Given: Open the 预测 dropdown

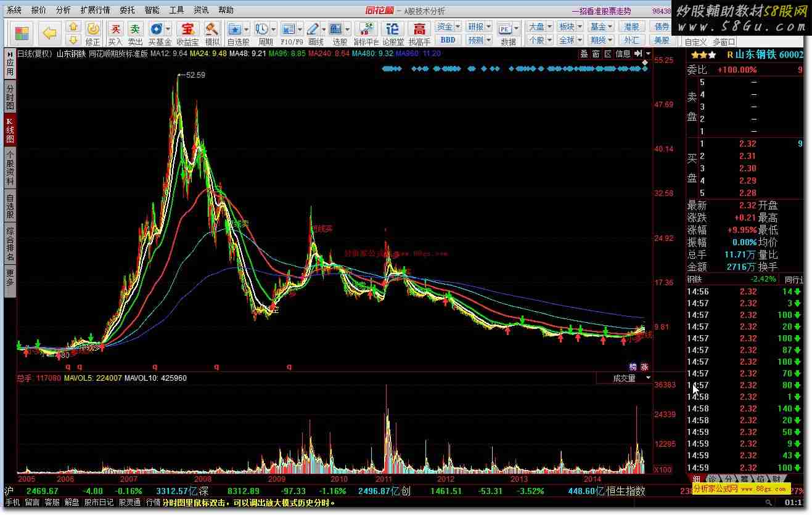Looking at the screenshot, I should point(479,40).
